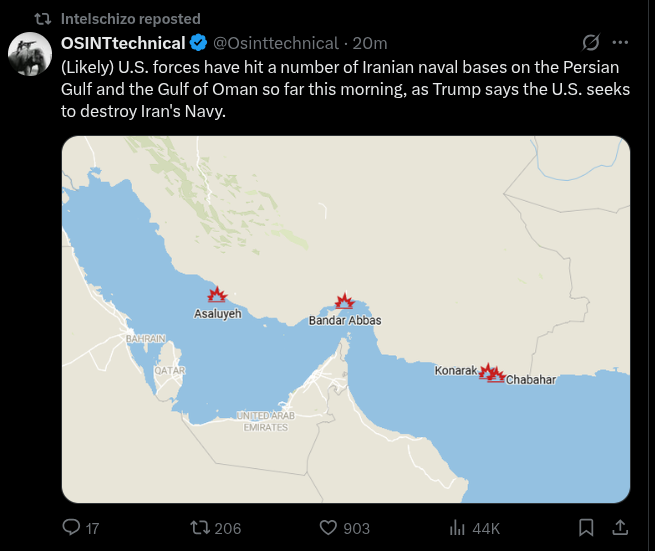Click the Konarak strike marker

pyautogui.click(x=486, y=372)
